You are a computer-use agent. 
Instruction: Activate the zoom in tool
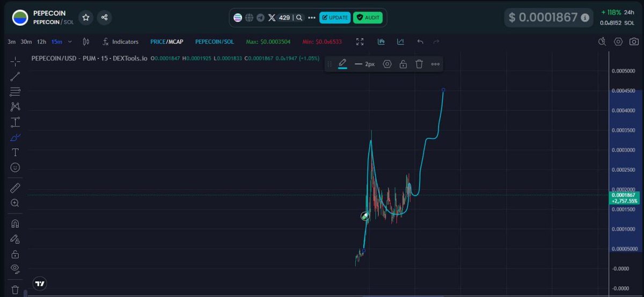(15, 203)
